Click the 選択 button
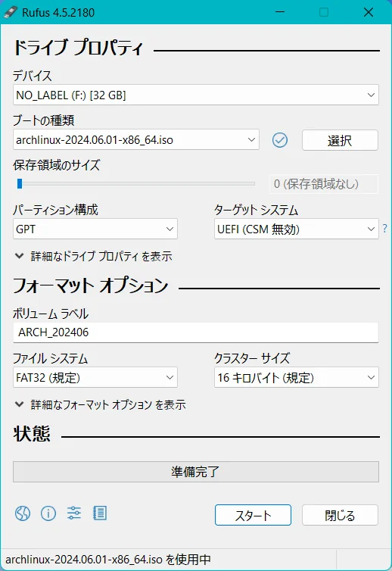392x571 pixels. click(x=340, y=140)
